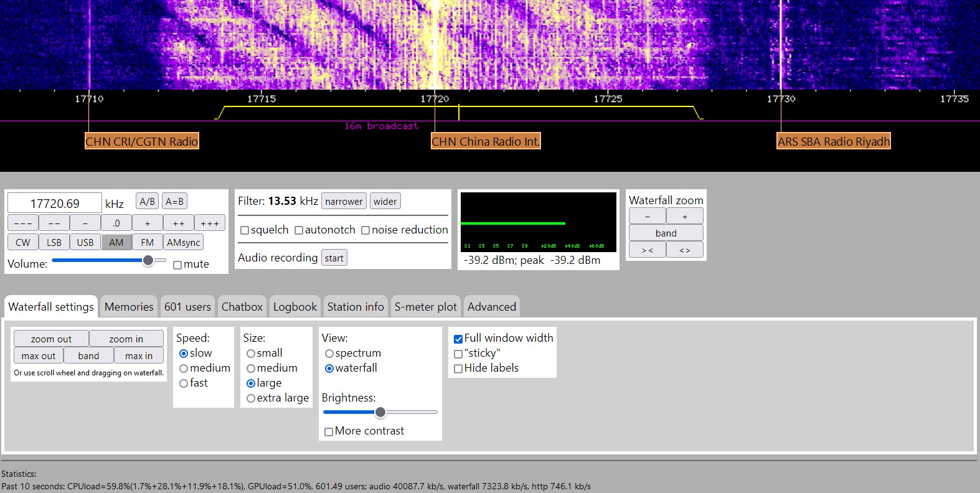980x493 pixels.
Task: Adjust the Brightness slider
Action: (380, 412)
